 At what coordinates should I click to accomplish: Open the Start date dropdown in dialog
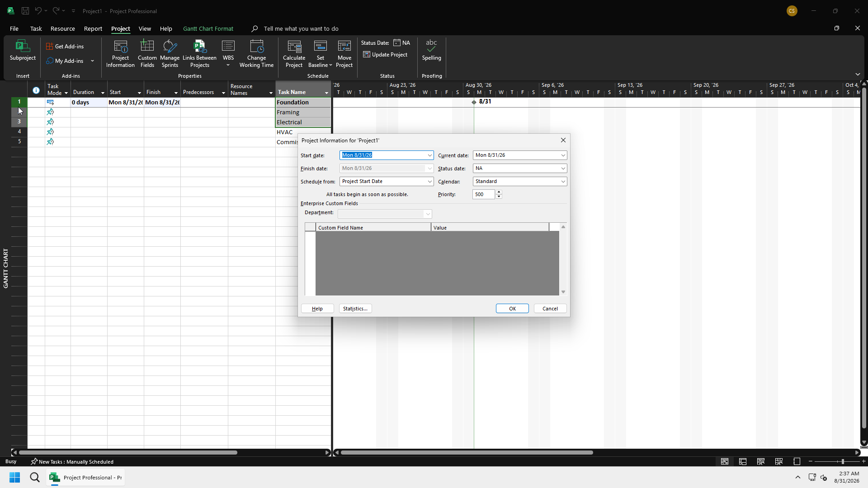tap(429, 155)
